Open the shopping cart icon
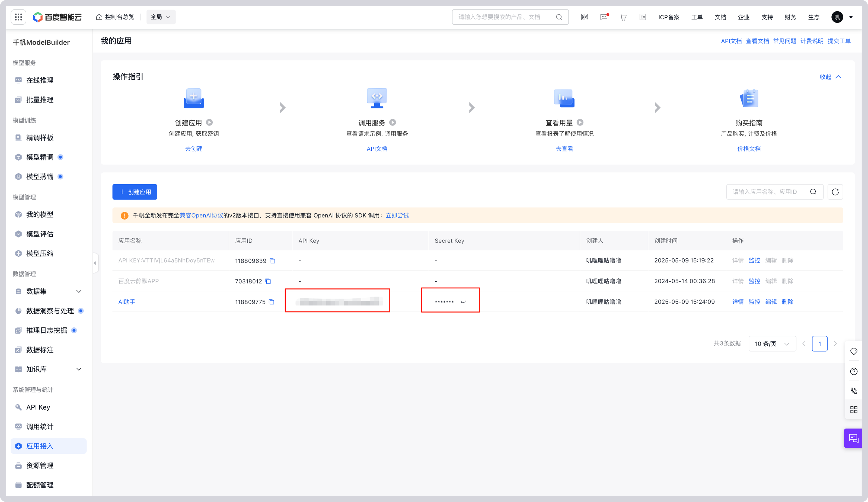Screen dimensions: 868x502 [623, 17]
